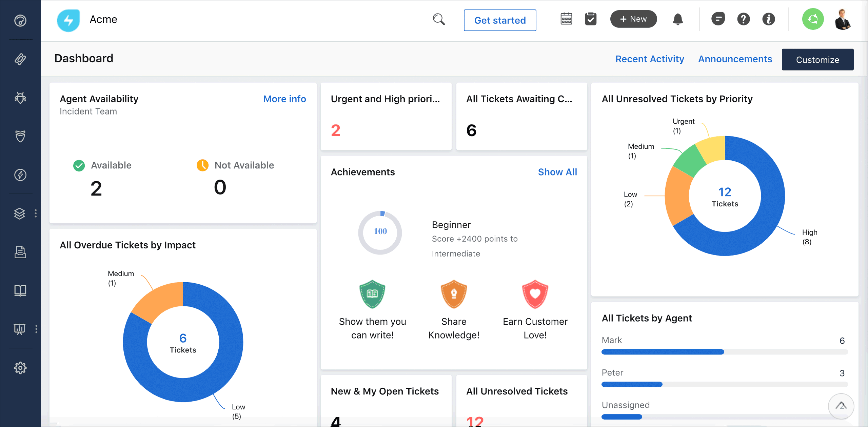
Task: Open More info on Agent Availability
Action: pyautogui.click(x=284, y=99)
